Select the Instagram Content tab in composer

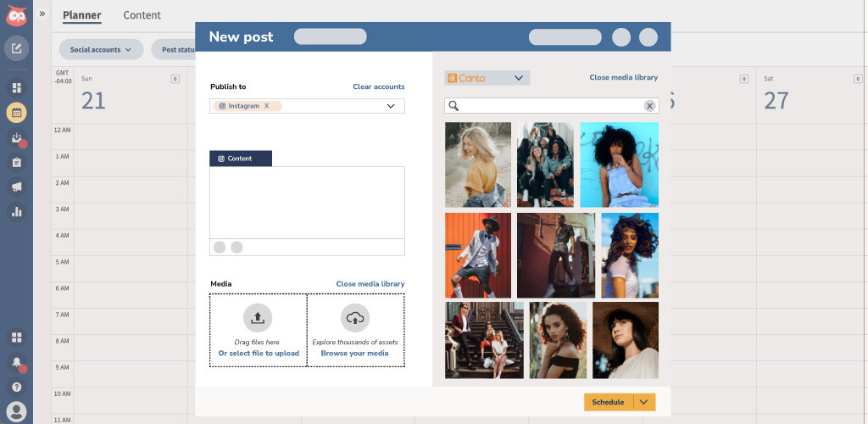tap(241, 159)
